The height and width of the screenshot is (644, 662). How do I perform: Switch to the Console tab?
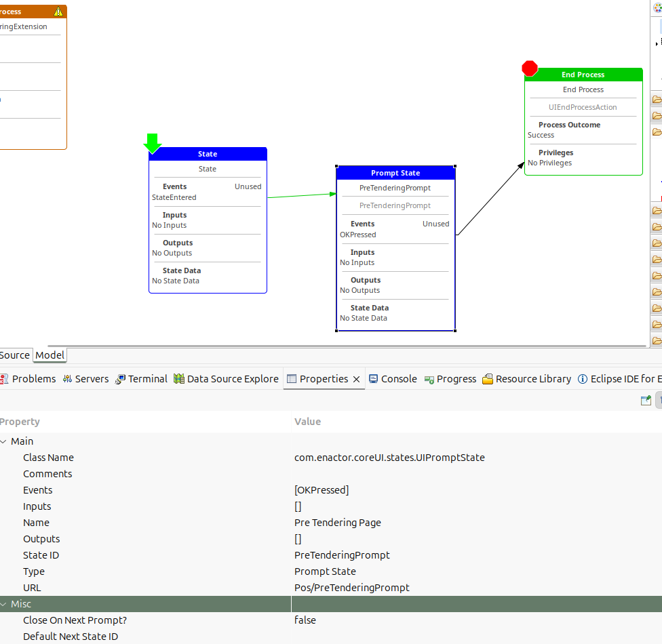click(393, 379)
